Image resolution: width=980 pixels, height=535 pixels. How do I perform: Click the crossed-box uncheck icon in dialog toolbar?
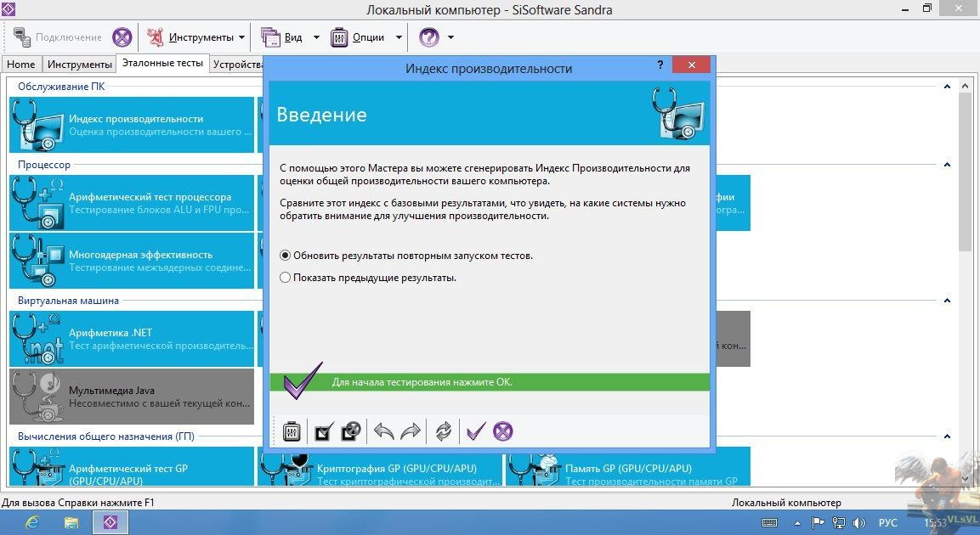(x=351, y=431)
